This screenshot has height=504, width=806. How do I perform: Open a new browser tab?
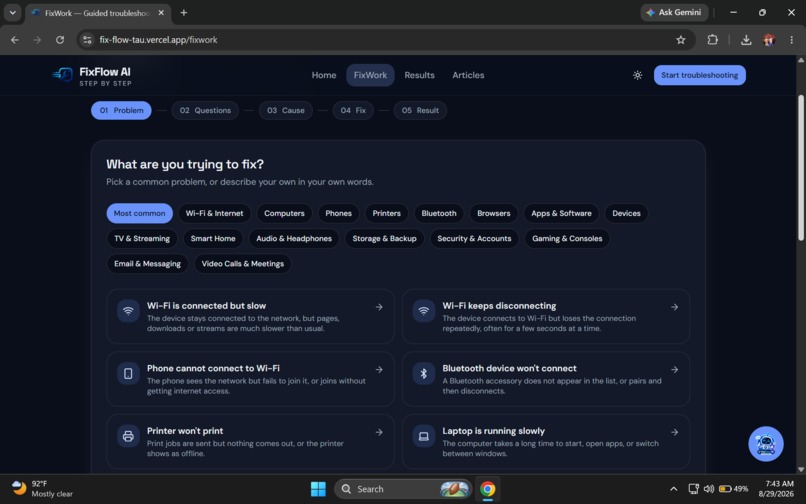coord(184,13)
